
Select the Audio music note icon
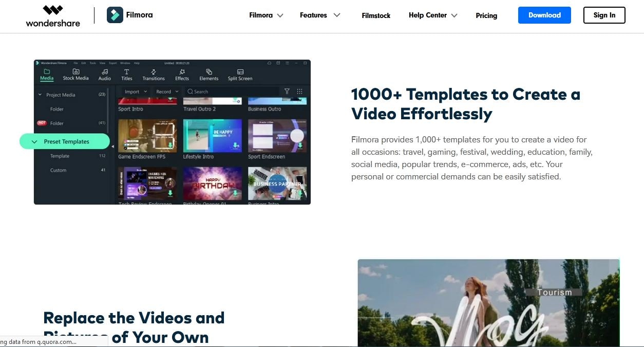105,72
